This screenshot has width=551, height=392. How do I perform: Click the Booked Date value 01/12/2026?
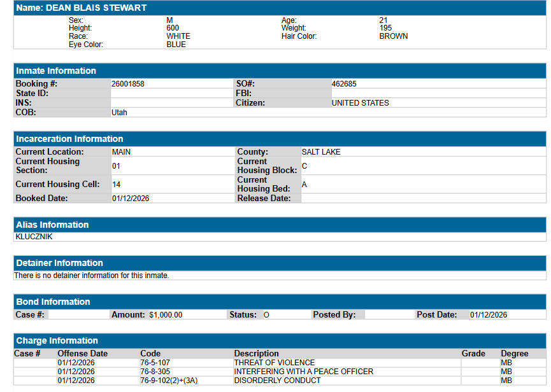click(x=131, y=199)
